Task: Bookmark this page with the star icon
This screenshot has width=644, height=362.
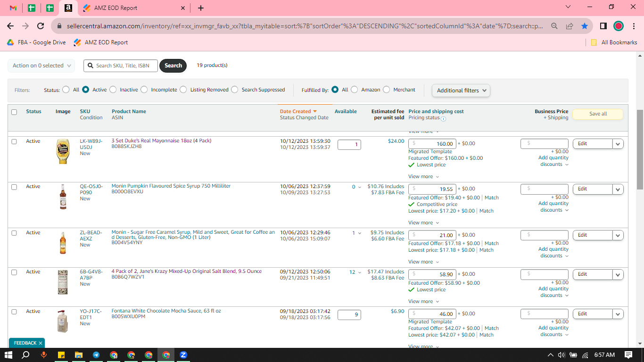Action: pos(585,26)
